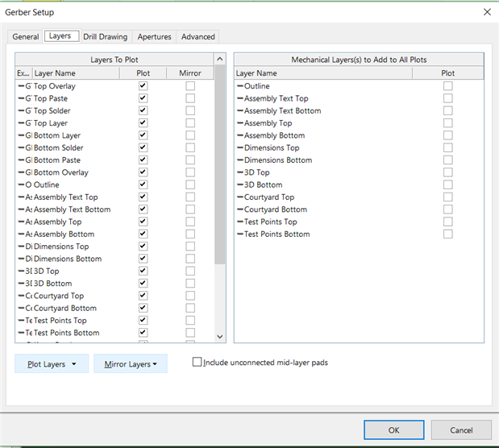Open the Plot Layers dropdown
499x448 pixels.
pyautogui.click(x=51, y=364)
